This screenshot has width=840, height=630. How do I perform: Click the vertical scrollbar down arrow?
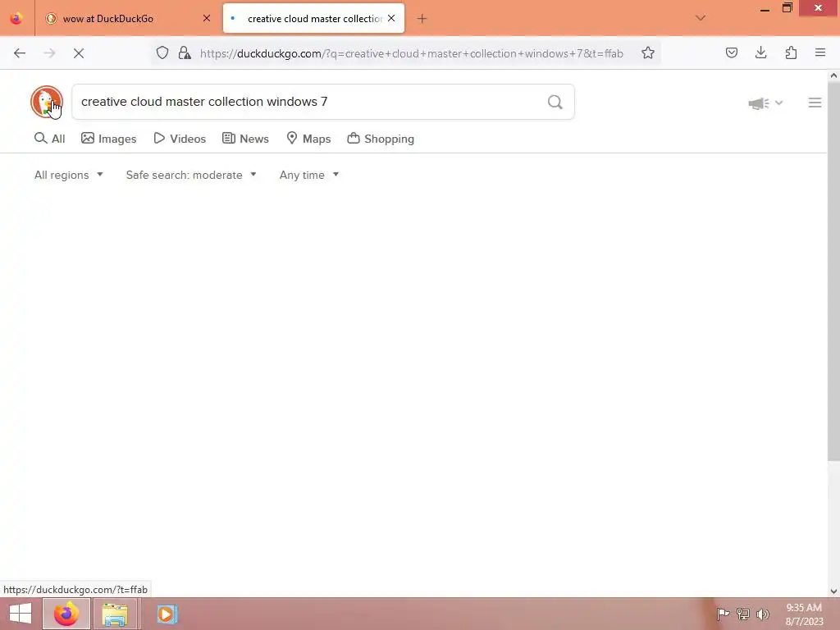tap(833, 591)
